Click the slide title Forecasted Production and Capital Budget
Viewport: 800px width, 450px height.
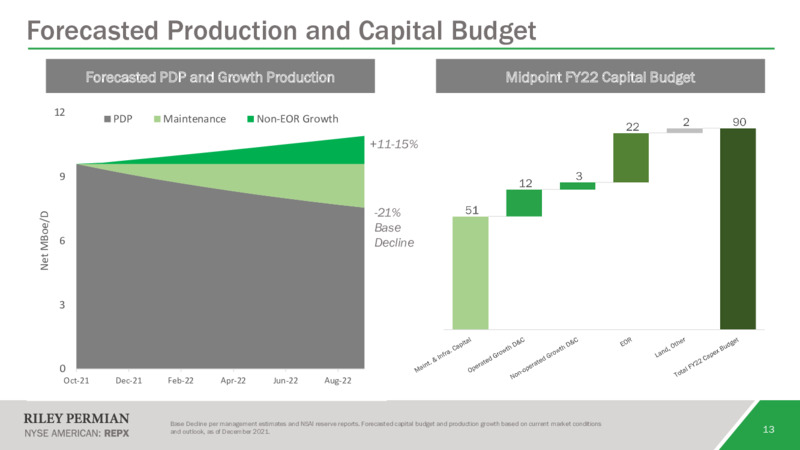(x=281, y=31)
